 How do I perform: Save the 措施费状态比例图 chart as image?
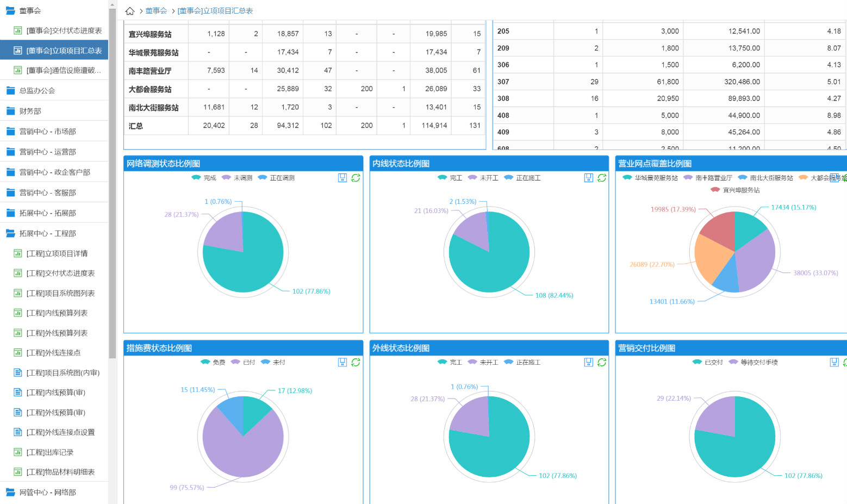point(342,362)
